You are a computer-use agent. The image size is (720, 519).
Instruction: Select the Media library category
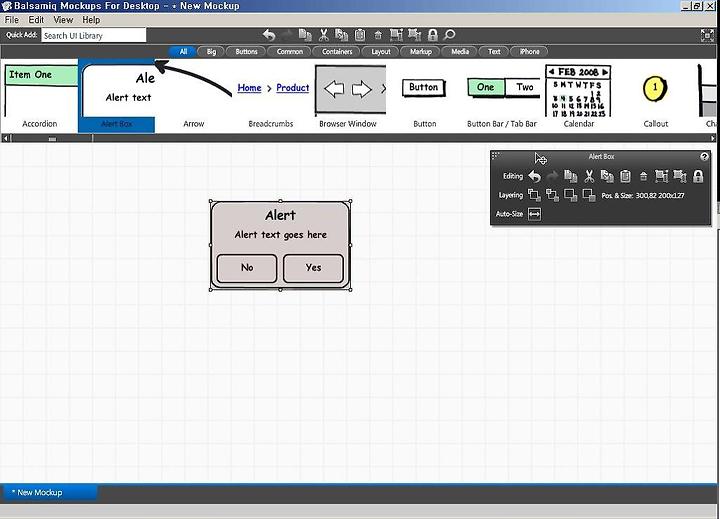460,51
